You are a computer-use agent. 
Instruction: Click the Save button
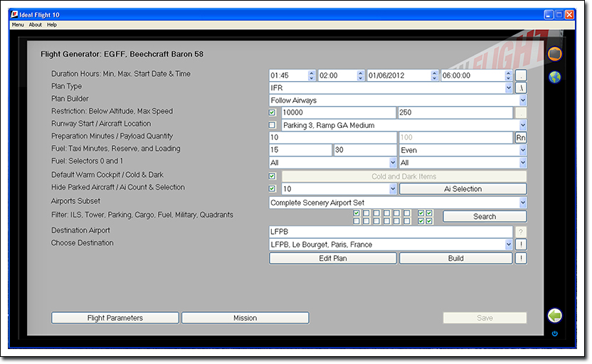(485, 318)
